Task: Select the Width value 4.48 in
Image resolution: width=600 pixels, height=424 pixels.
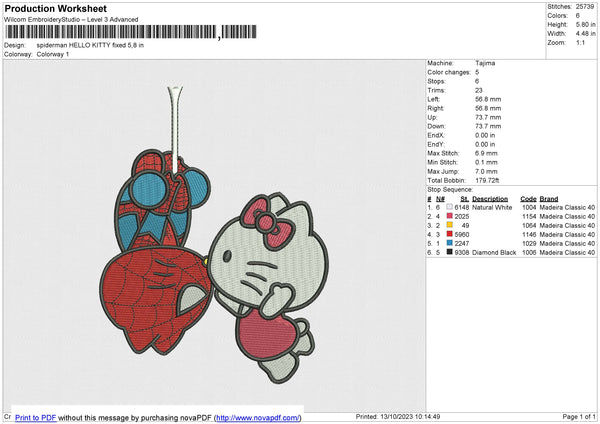Action: 585,34
